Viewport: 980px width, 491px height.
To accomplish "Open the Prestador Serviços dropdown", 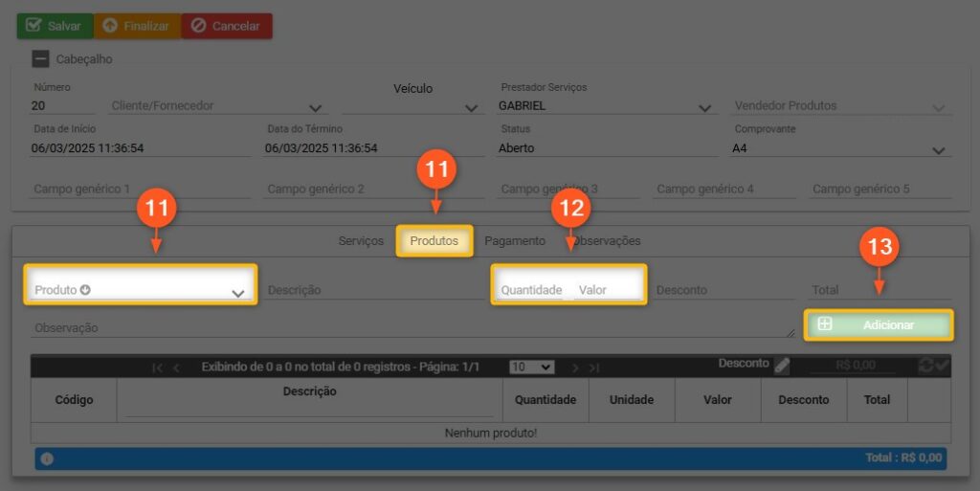I will click(705, 108).
